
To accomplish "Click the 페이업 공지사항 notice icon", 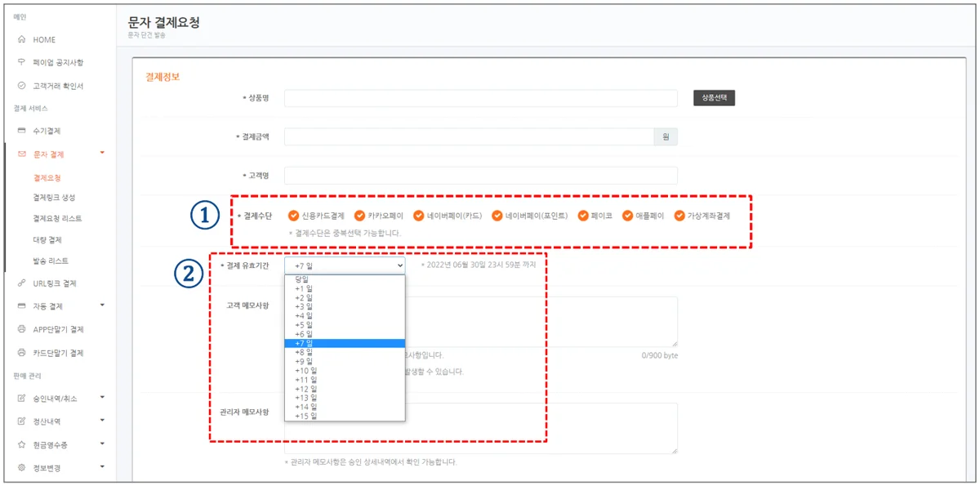I will (21, 62).
